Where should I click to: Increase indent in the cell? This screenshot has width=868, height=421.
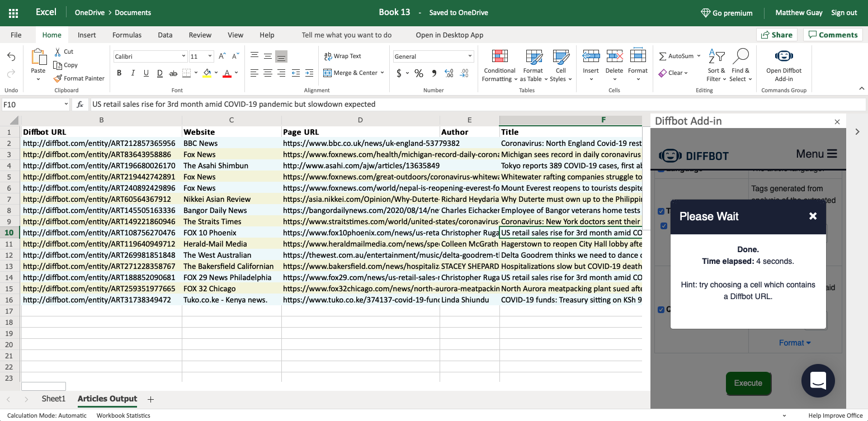coord(308,73)
